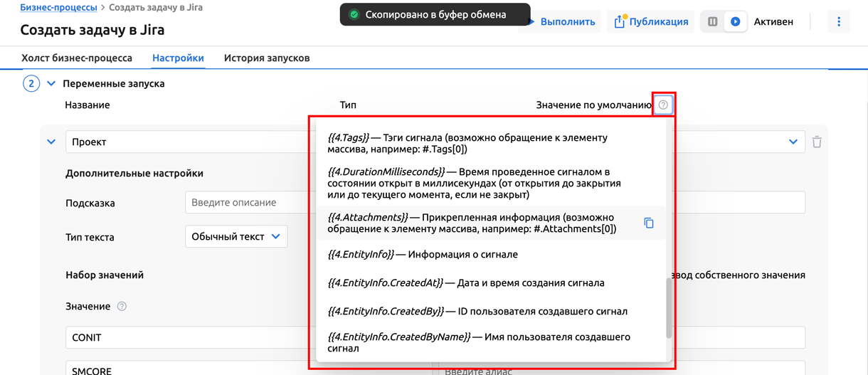Click the variables popup vertical scrollbar

669,307
